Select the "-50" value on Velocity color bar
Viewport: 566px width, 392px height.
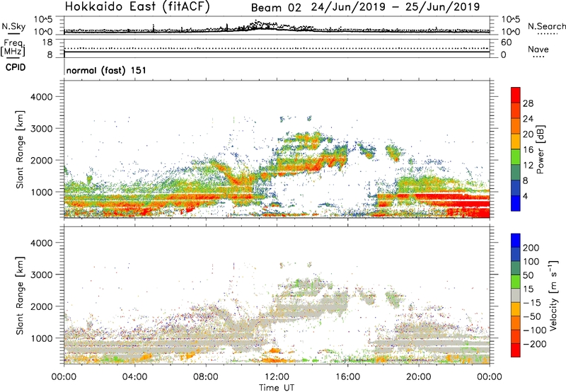coord(533,316)
